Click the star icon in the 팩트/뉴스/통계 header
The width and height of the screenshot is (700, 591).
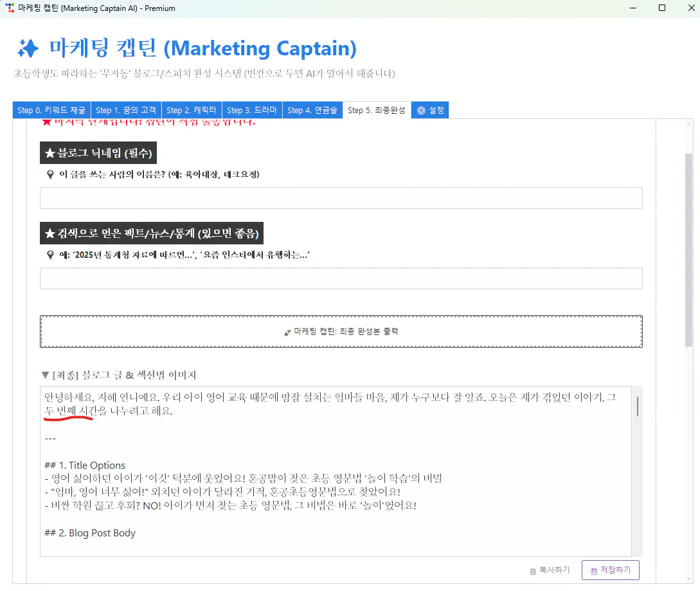pos(49,233)
